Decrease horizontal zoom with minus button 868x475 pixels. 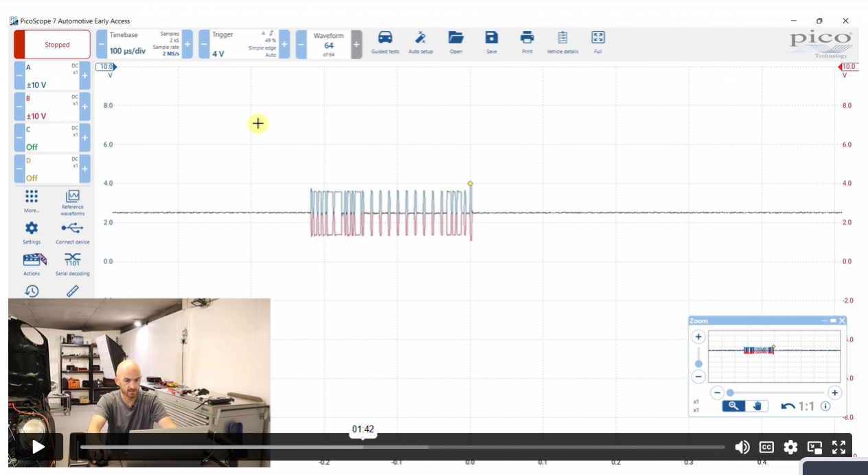(717, 393)
